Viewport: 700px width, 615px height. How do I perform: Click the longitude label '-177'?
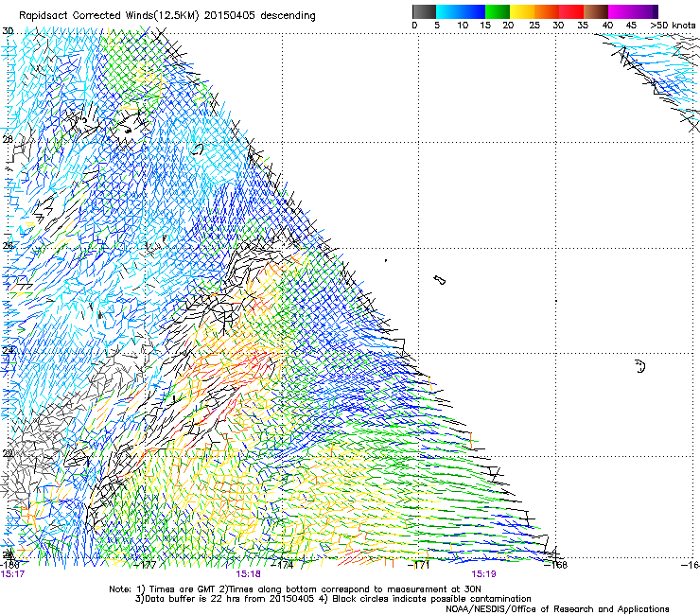pos(146,565)
